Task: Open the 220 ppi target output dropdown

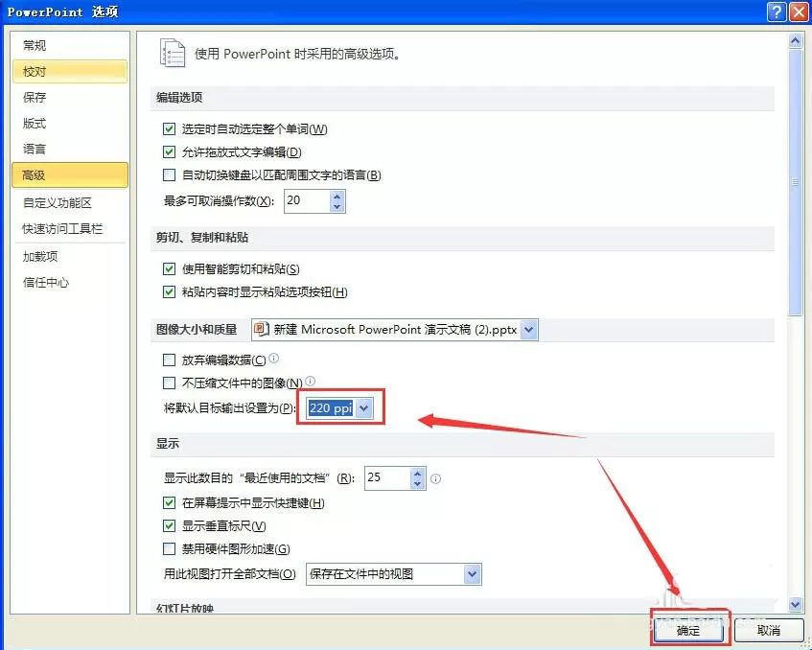Action: [364, 408]
